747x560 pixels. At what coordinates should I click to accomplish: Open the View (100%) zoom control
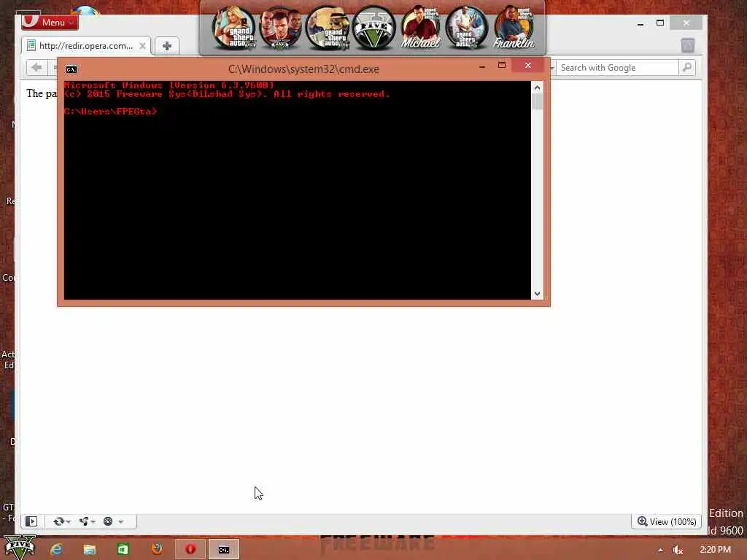pos(667,521)
